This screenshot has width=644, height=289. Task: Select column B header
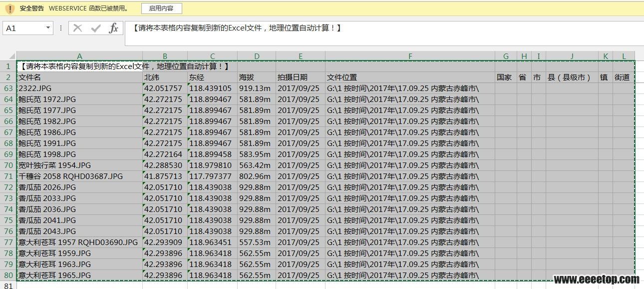click(165, 56)
